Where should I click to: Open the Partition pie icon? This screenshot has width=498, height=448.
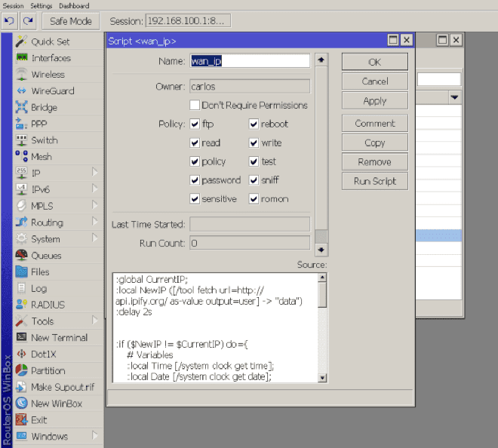(22, 370)
